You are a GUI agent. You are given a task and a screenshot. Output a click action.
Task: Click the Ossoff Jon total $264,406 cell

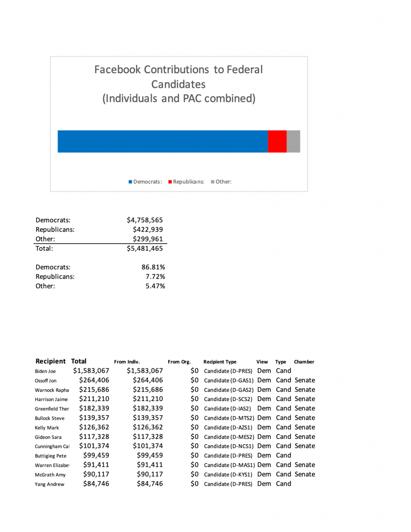94,380
